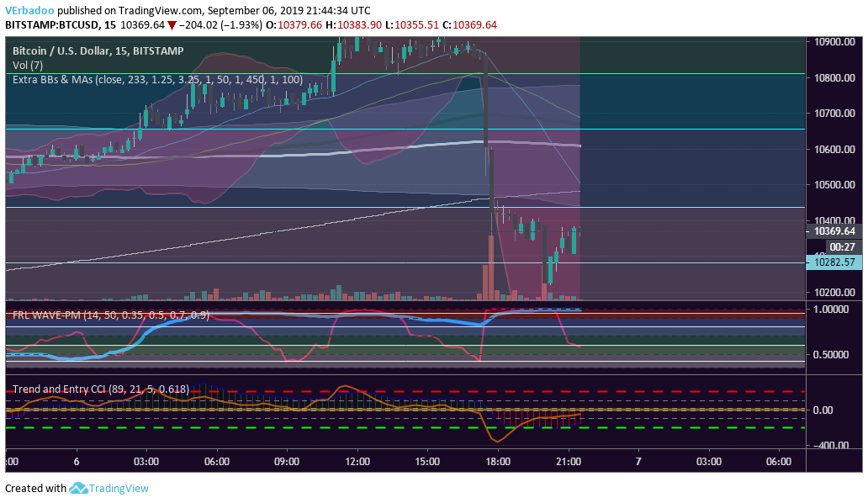Select the Trend and Entry CCI label
Viewport: 868px width, 503px height.
coord(101,389)
